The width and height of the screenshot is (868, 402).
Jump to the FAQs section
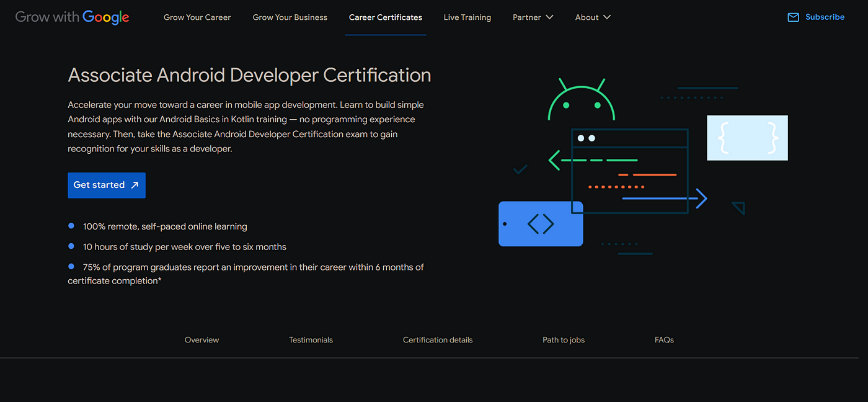point(664,340)
